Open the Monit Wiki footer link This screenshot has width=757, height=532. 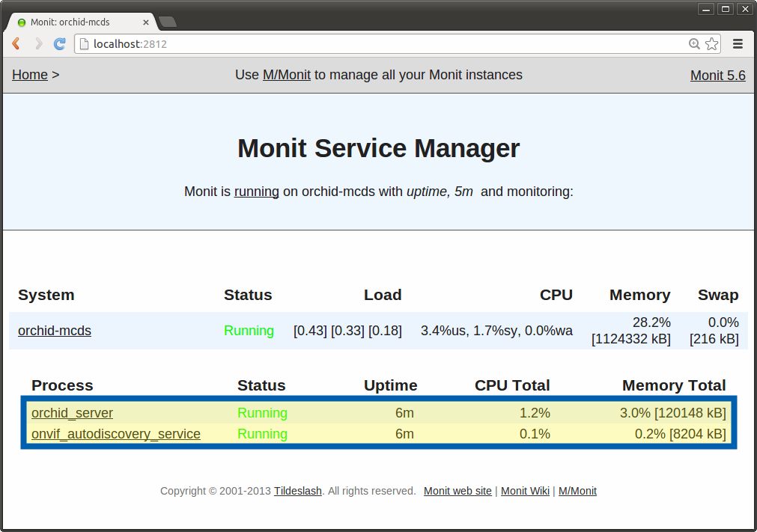tap(525, 491)
